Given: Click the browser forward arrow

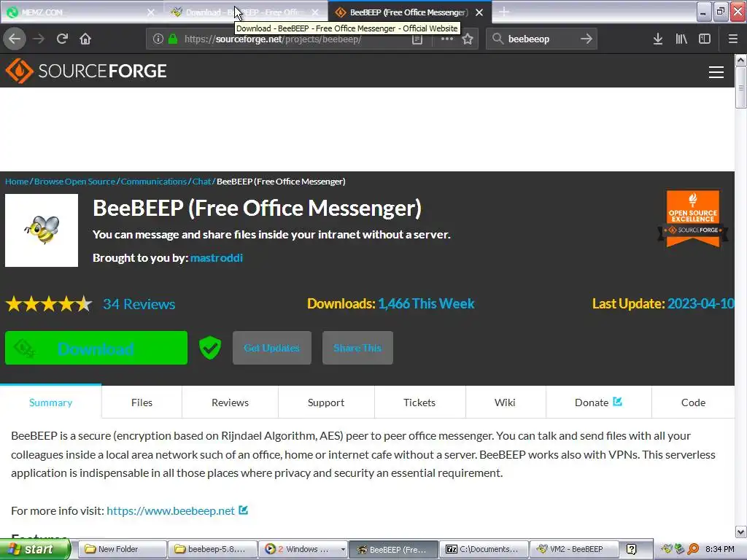Looking at the screenshot, I should click(39, 39).
